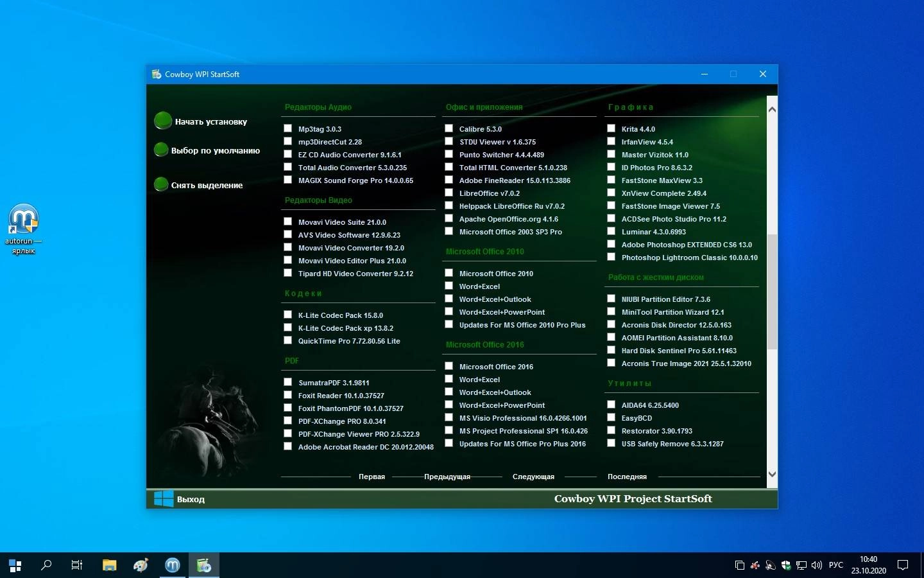The height and width of the screenshot is (578, 924).
Task: Click Cowboy WPI StartSoft title bar icon
Action: click(x=157, y=74)
